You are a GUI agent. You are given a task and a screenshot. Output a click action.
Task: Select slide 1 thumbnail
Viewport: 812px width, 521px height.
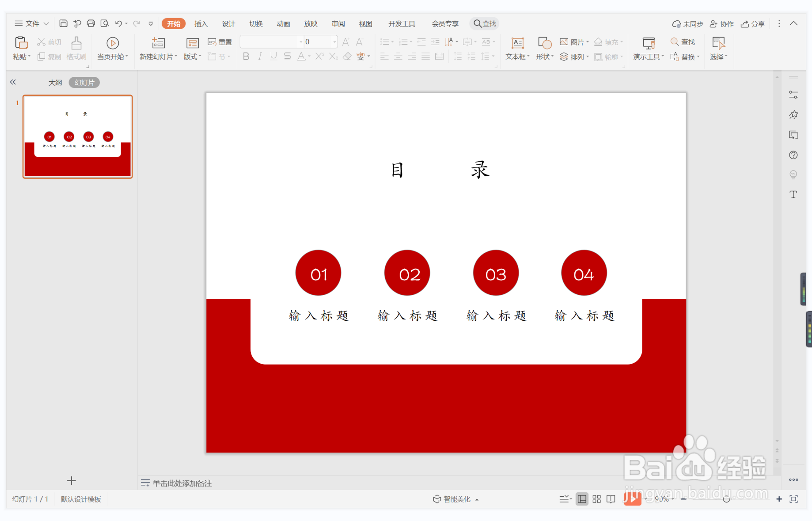tap(78, 136)
